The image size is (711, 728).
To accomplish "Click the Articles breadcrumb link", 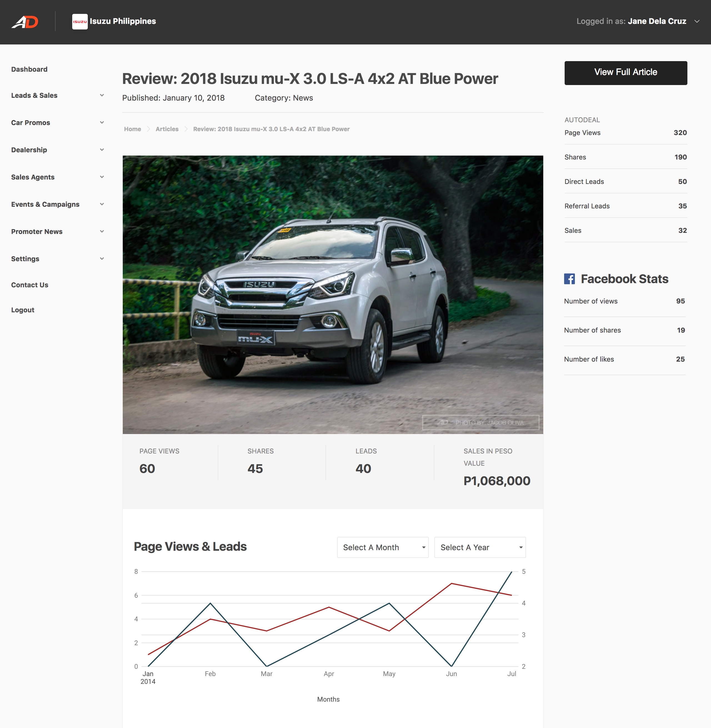I will pos(167,129).
